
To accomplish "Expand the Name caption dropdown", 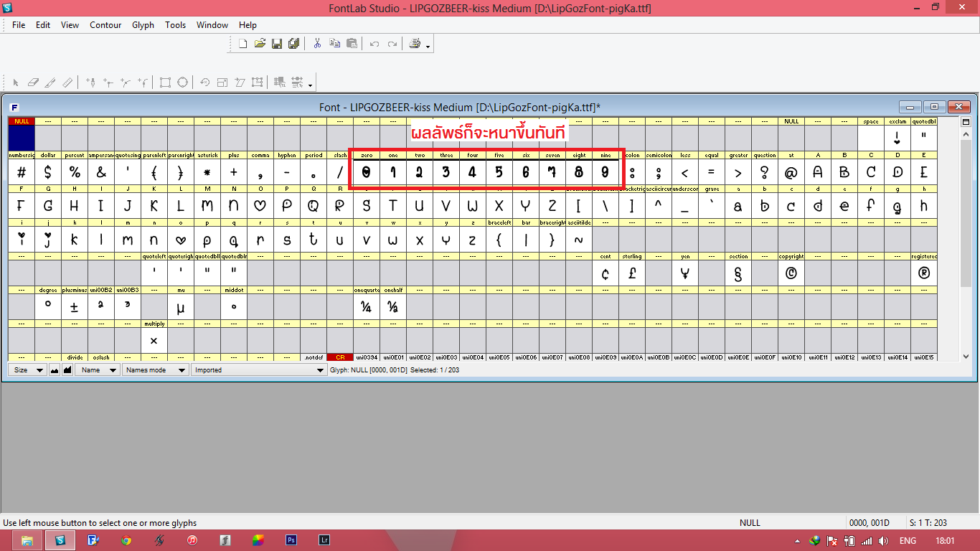I will (x=98, y=370).
